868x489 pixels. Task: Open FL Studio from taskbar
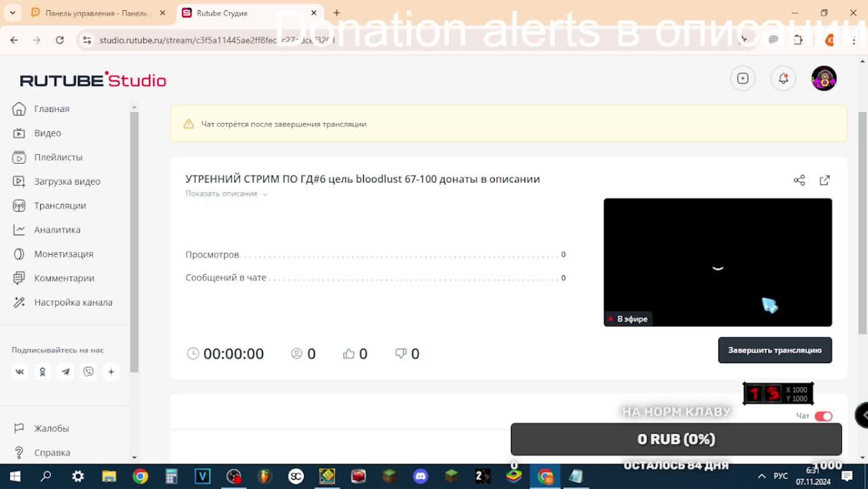click(x=265, y=476)
